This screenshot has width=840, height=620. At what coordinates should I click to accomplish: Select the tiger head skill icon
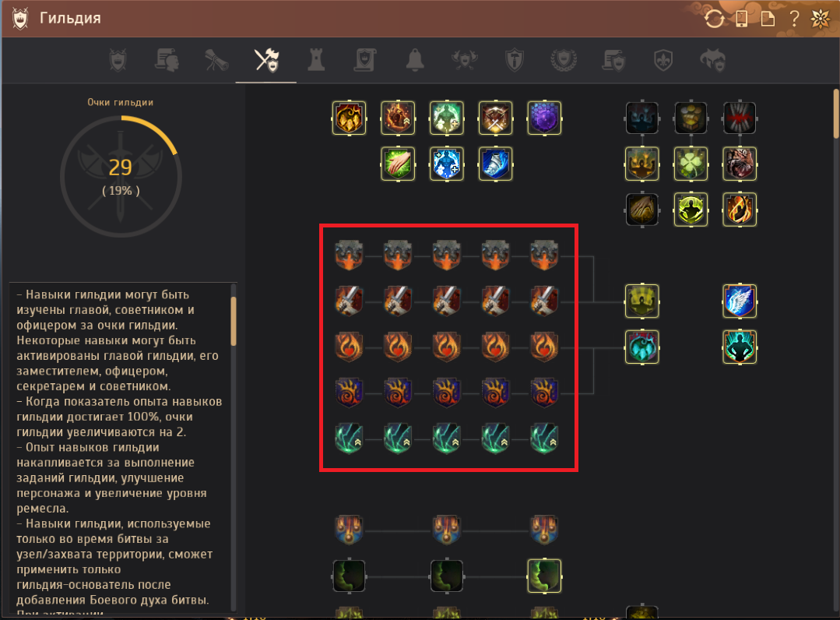[x=740, y=164]
